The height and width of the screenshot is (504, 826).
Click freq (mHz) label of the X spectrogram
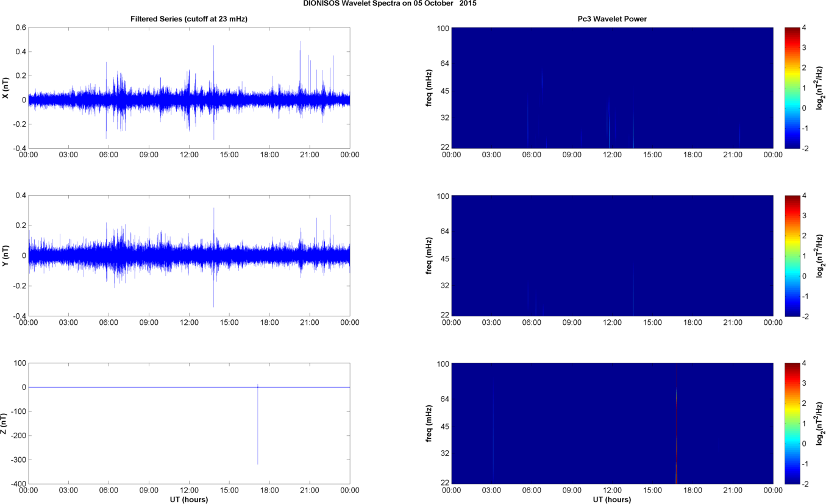[429, 88]
